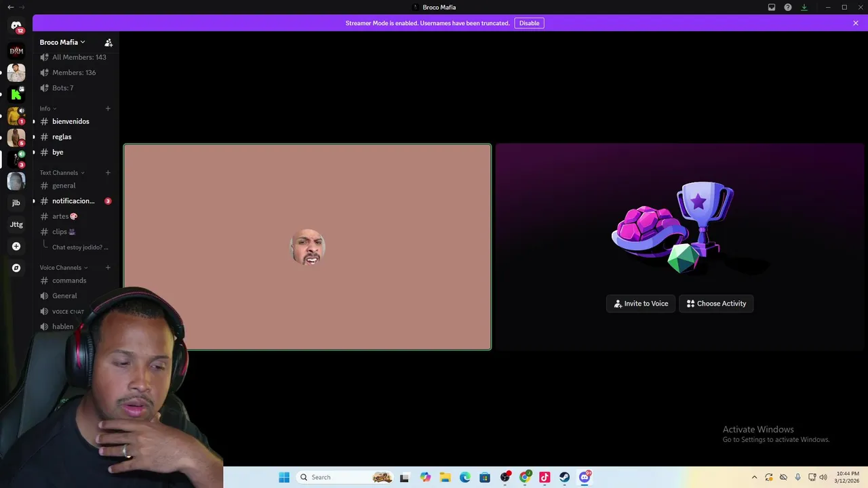Viewport: 868px width, 488px height.
Task: Open Google Chrome from the taskbar
Action: pyautogui.click(x=525, y=477)
